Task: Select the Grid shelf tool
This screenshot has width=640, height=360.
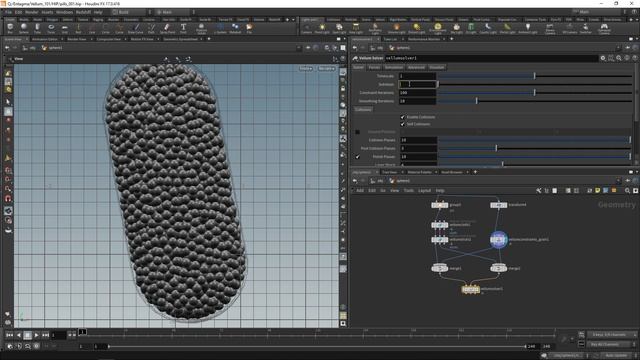Action: [64, 28]
